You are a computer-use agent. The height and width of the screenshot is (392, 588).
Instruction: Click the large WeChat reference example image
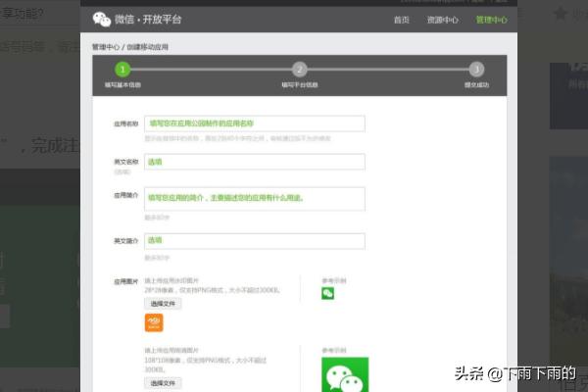click(x=345, y=374)
